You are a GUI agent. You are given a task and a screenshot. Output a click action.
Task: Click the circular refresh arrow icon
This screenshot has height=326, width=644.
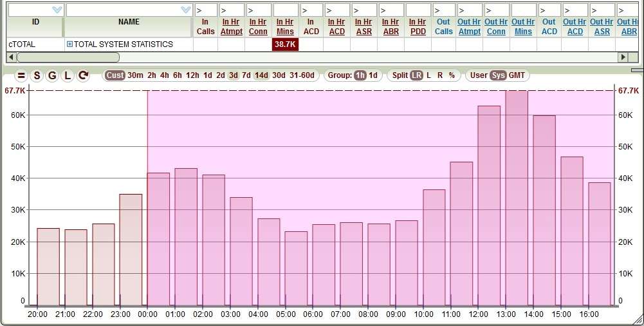tap(83, 75)
